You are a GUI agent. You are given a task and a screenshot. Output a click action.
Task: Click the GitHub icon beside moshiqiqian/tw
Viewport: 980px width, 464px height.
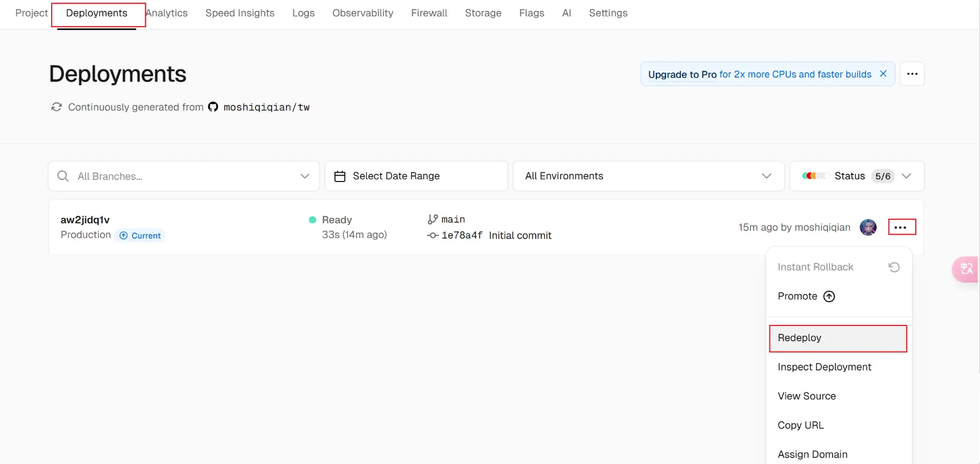click(213, 107)
